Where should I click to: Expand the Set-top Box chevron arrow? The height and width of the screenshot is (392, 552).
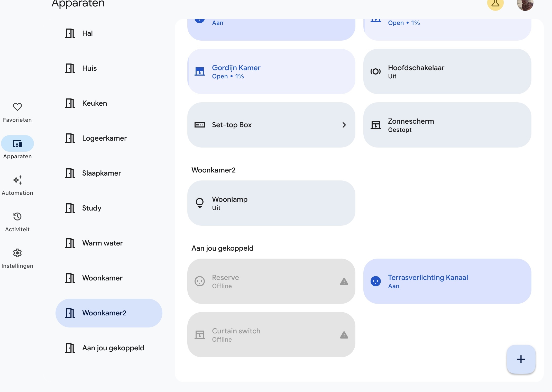[x=344, y=125]
